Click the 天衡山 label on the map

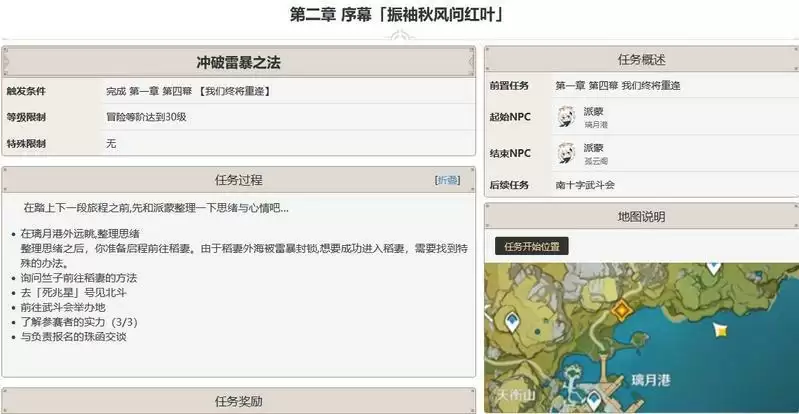pos(517,395)
